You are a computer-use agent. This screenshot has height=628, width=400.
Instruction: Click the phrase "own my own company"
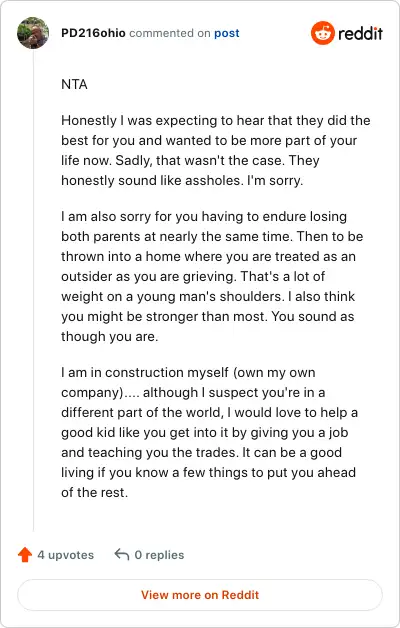pyautogui.click(x=188, y=382)
